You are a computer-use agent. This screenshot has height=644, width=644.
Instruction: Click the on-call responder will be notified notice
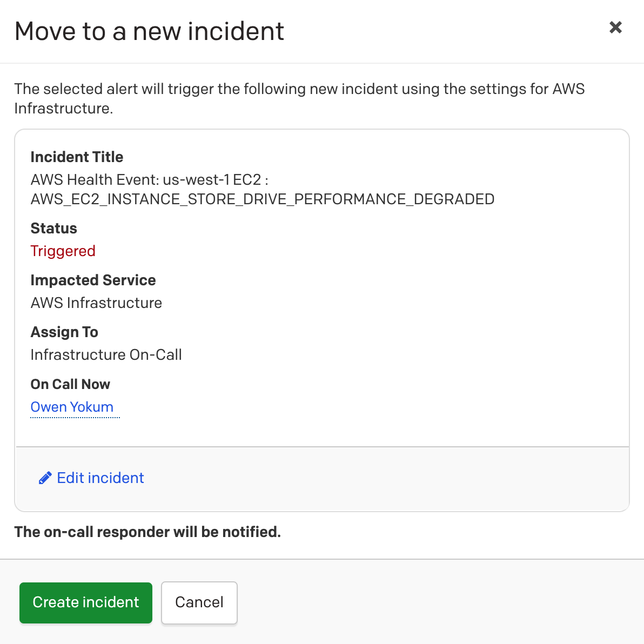147,532
